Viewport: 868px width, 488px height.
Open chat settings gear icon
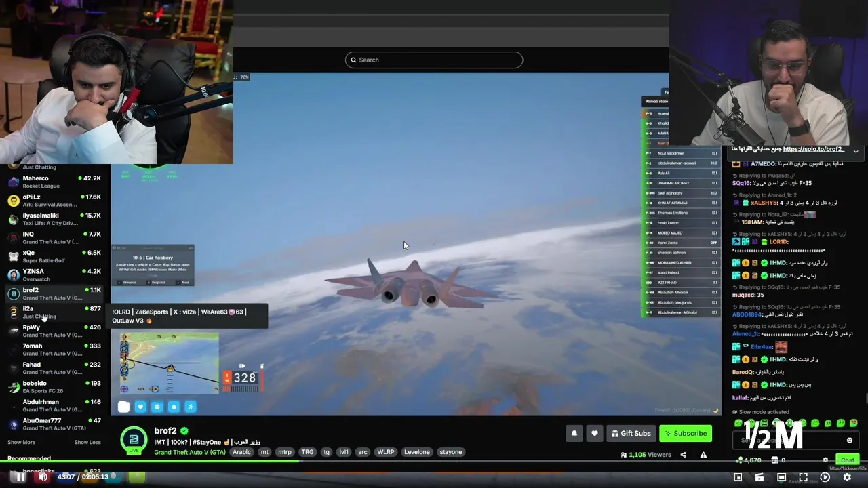point(825,460)
